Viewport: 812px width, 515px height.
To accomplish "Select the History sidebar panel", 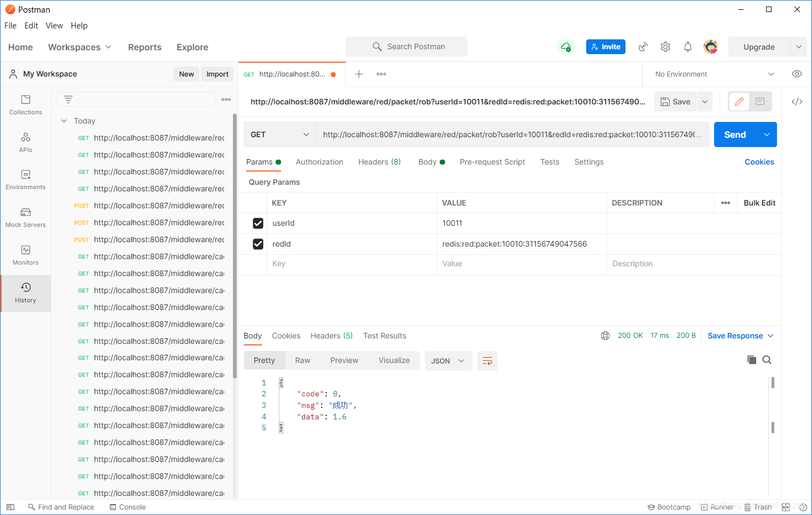I will pyautogui.click(x=26, y=293).
